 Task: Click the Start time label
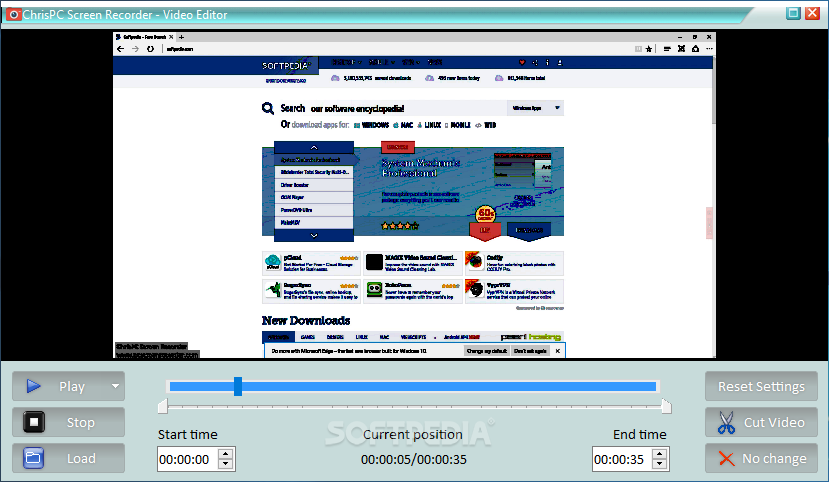(x=188, y=434)
